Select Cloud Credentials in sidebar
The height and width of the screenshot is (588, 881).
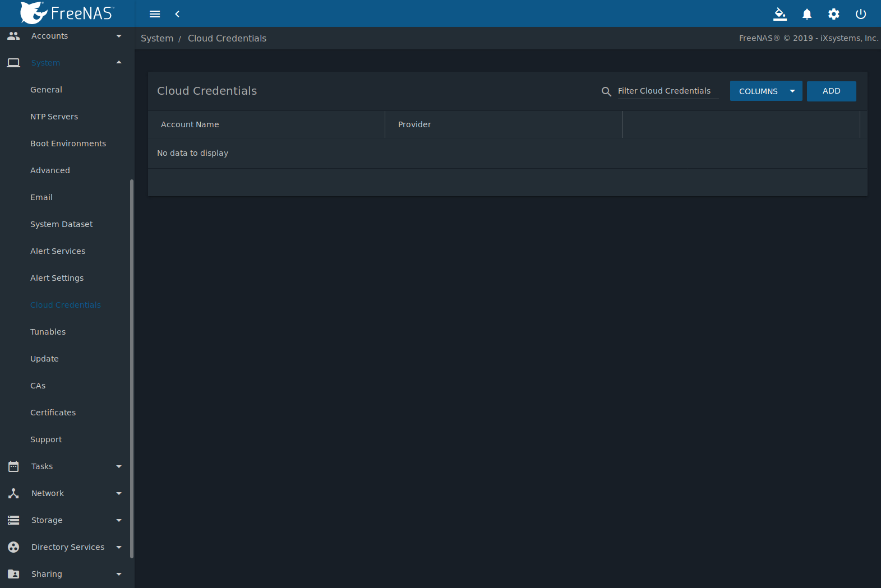pos(66,305)
